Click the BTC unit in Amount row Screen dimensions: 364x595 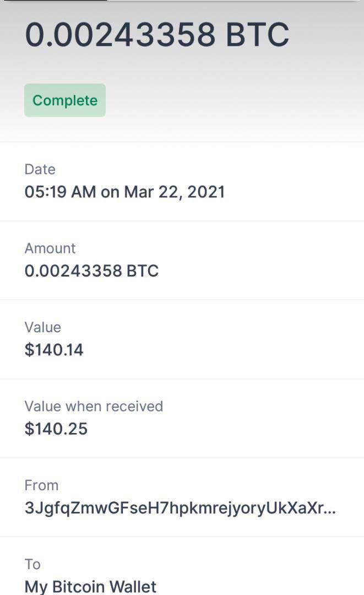tap(143, 271)
